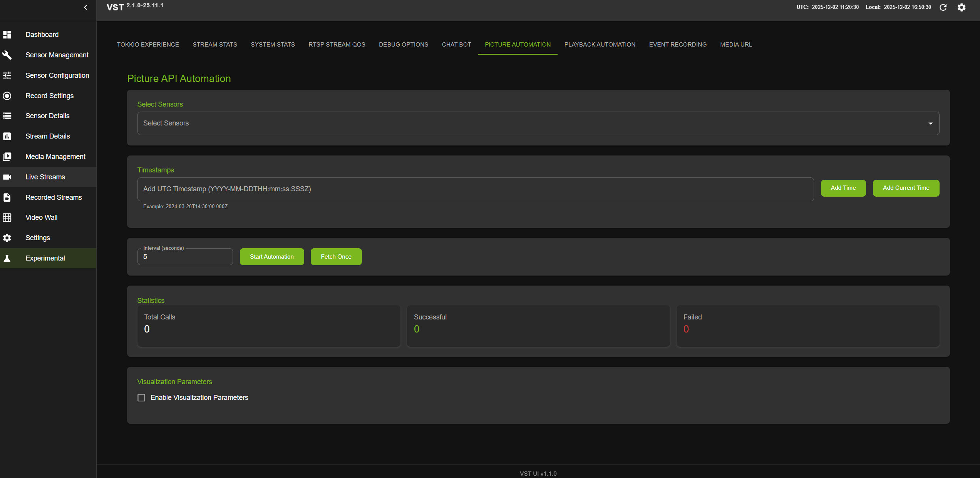The height and width of the screenshot is (478, 980).
Task: Focus the UTC timestamp input field
Action: coord(475,189)
